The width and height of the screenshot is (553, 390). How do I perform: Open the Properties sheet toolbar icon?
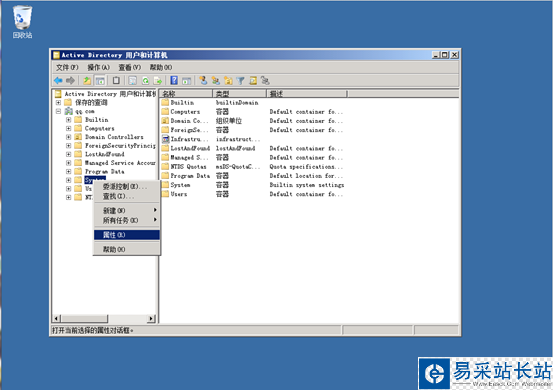132,81
